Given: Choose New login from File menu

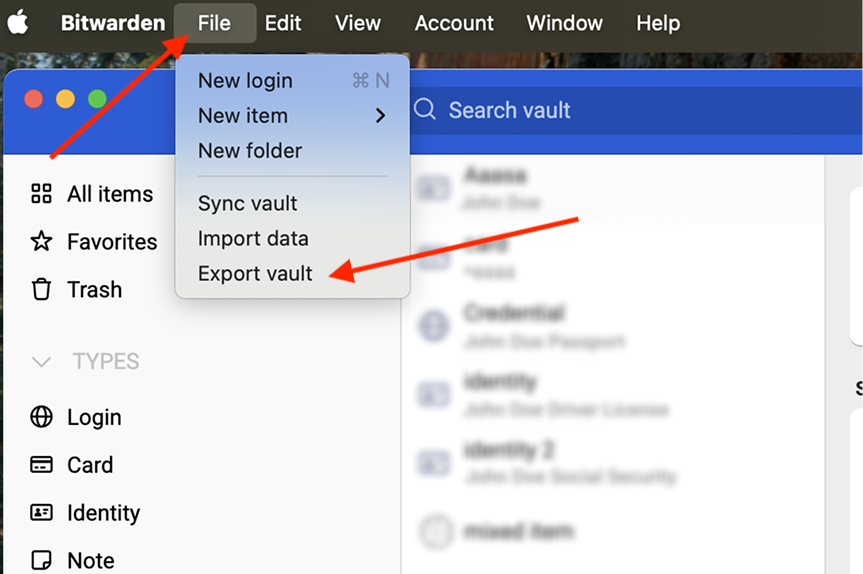Looking at the screenshot, I should point(293,81).
